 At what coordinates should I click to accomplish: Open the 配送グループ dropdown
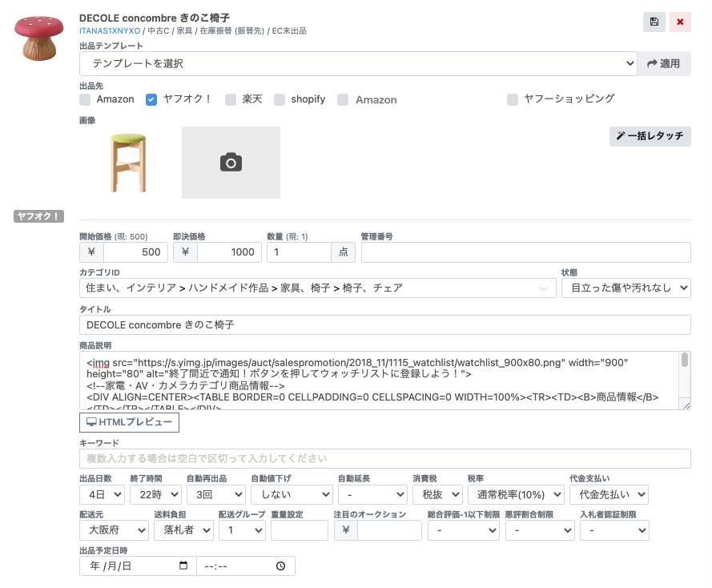point(242,530)
